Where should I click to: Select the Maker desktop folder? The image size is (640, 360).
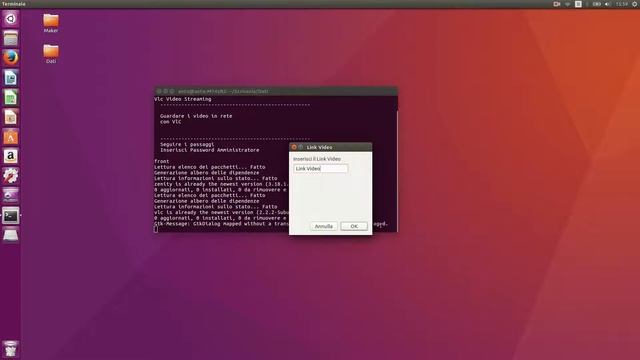click(51, 23)
